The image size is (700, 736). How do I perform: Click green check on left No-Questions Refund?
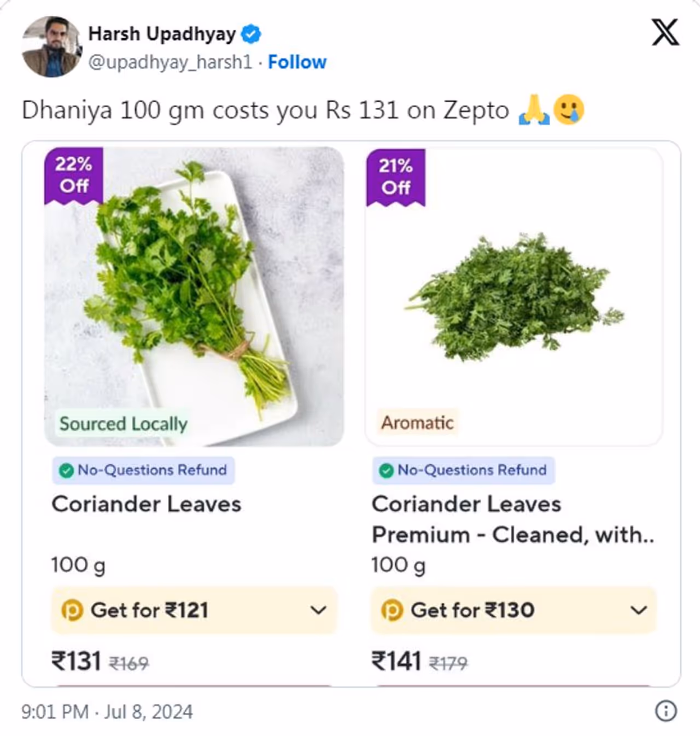click(x=66, y=470)
